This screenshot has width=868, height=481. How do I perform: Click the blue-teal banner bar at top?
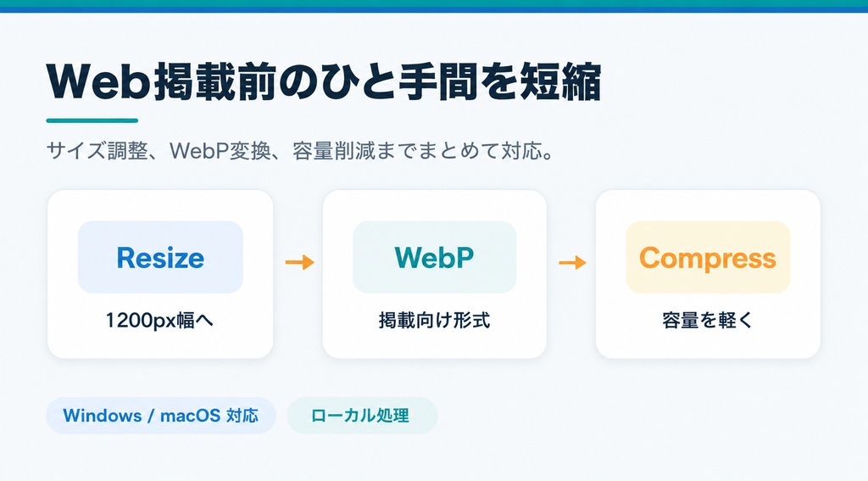(x=434, y=6)
